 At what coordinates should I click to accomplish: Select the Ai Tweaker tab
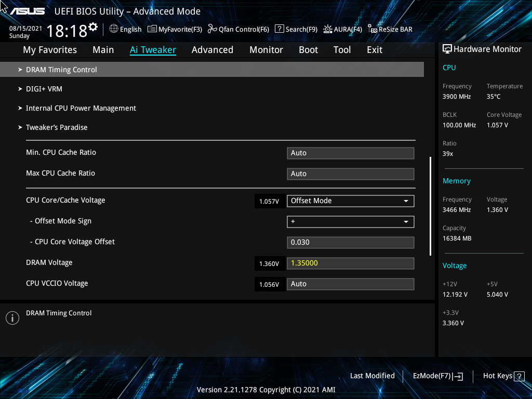coord(153,50)
